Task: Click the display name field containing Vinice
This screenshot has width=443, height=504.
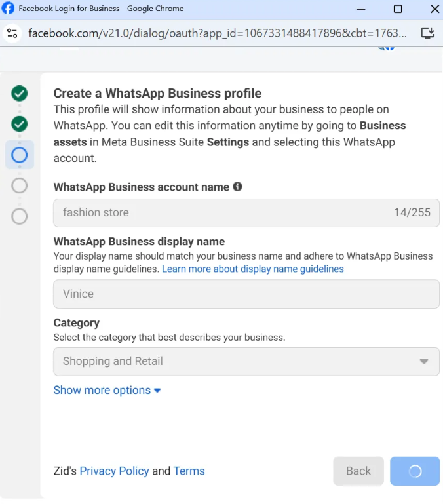Action: click(x=246, y=294)
